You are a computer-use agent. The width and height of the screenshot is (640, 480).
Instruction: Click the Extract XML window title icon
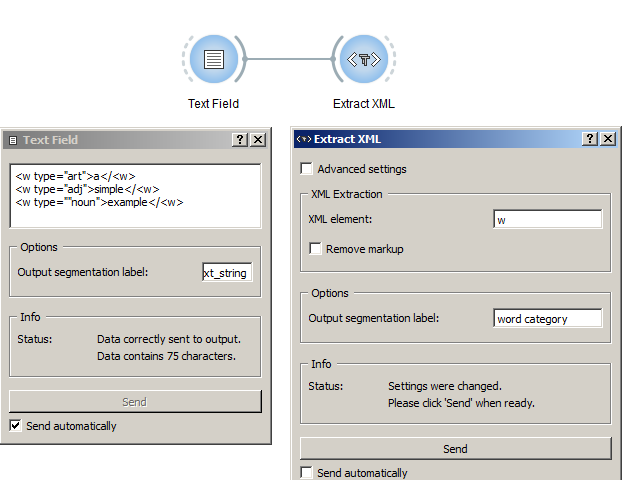(x=304, y=139)
